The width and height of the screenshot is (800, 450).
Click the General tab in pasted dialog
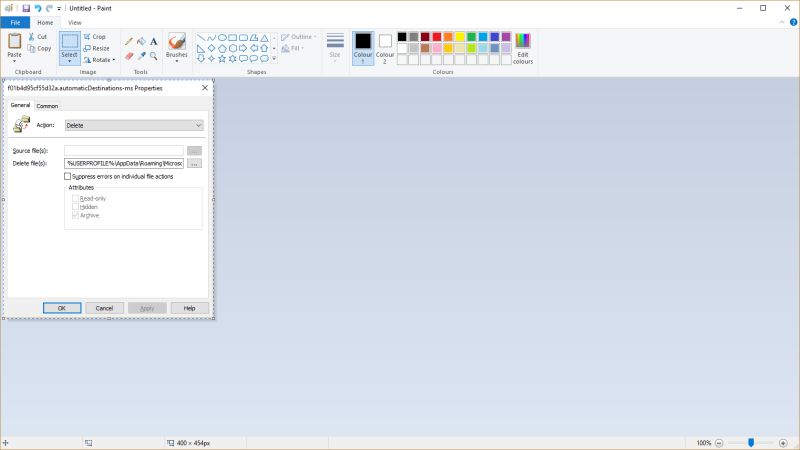[x=20, y=105]
